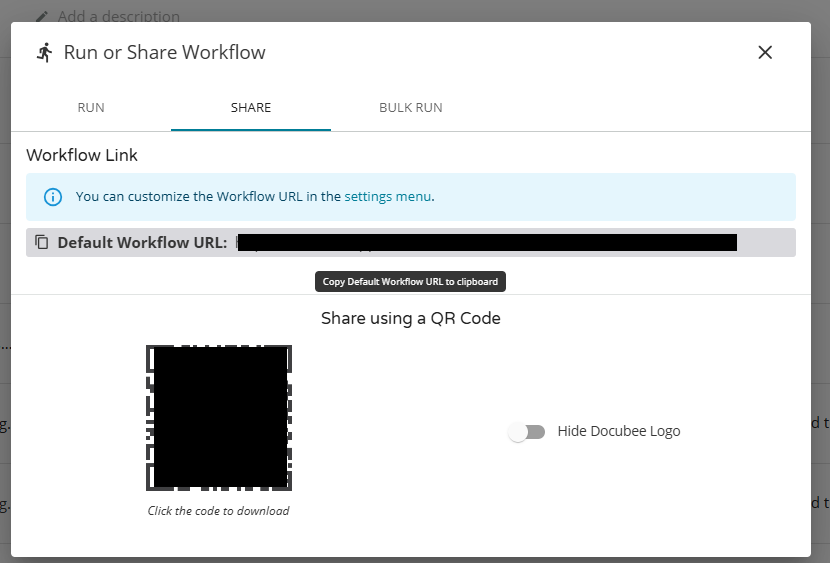Image resolution: width=830 pixels, height=563 pixels.
Task: Download the QR code image
Action: [219, 417]
